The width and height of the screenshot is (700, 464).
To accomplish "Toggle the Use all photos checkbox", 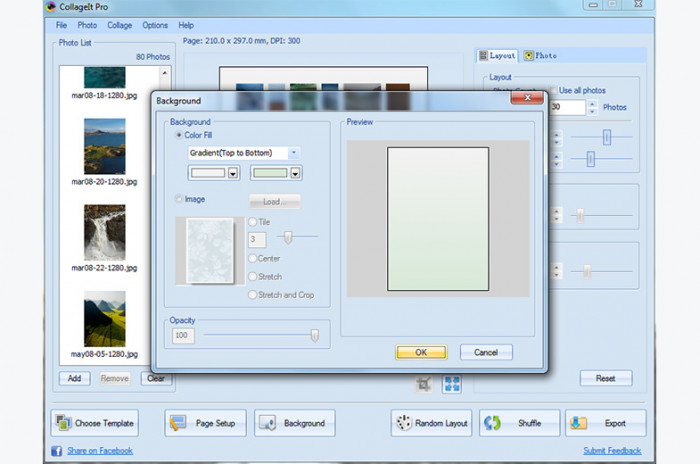I will [x=554, y=90].
